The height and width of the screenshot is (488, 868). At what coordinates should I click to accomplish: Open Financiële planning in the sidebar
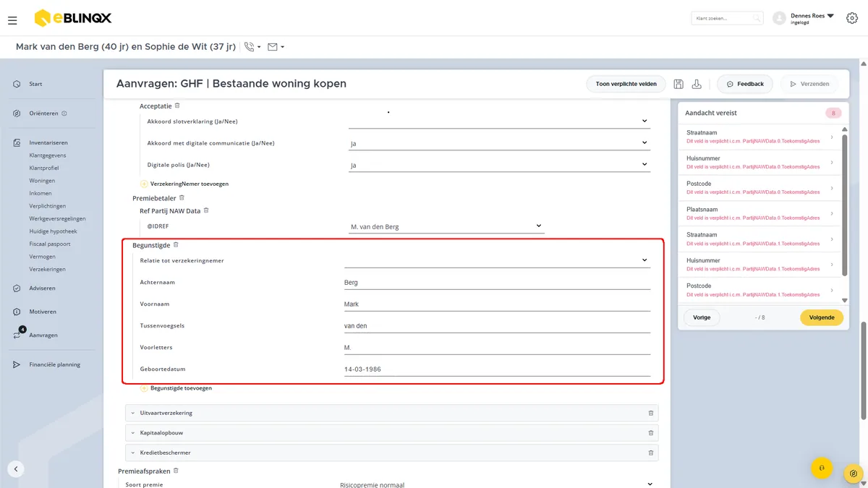(x=54, y=364)
